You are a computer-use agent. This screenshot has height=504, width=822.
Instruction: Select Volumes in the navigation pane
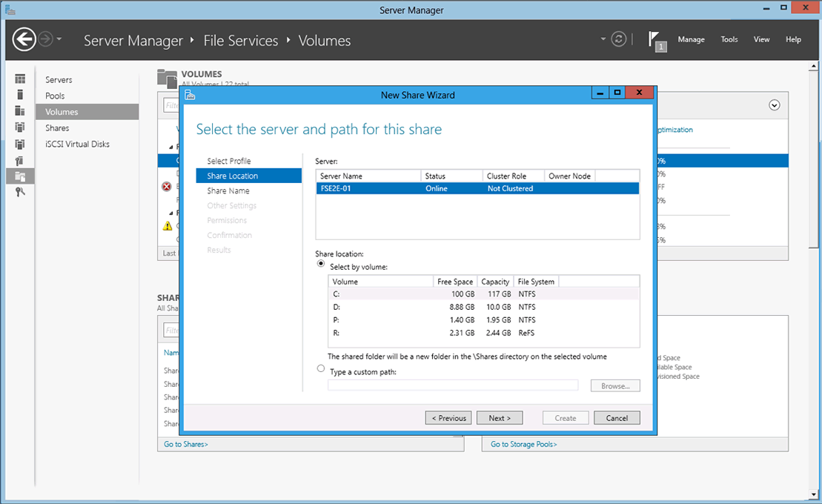click(87, 112)
